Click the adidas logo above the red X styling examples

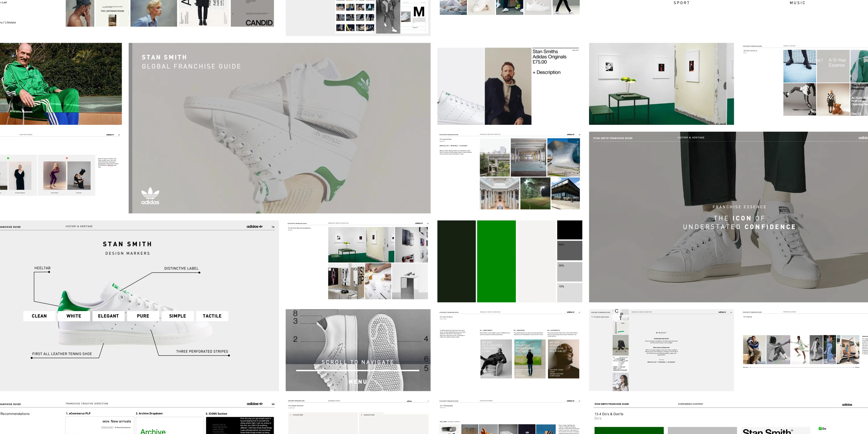110,135
